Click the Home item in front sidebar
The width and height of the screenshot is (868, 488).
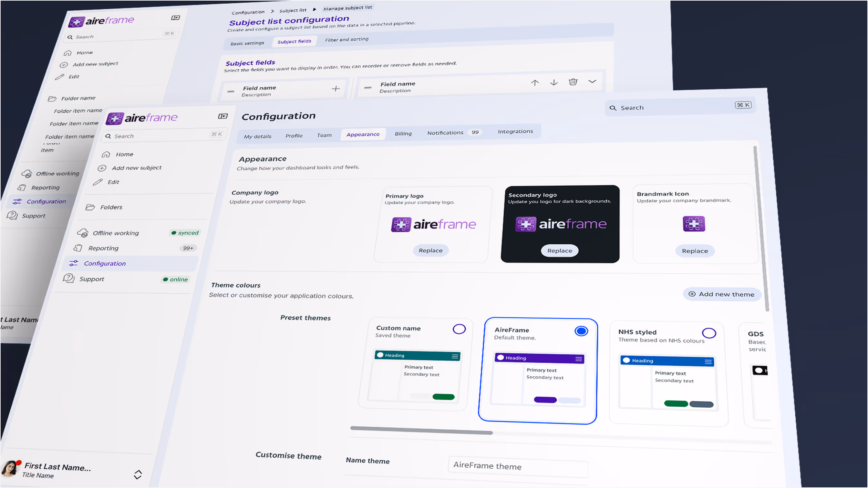pos(124,154)
